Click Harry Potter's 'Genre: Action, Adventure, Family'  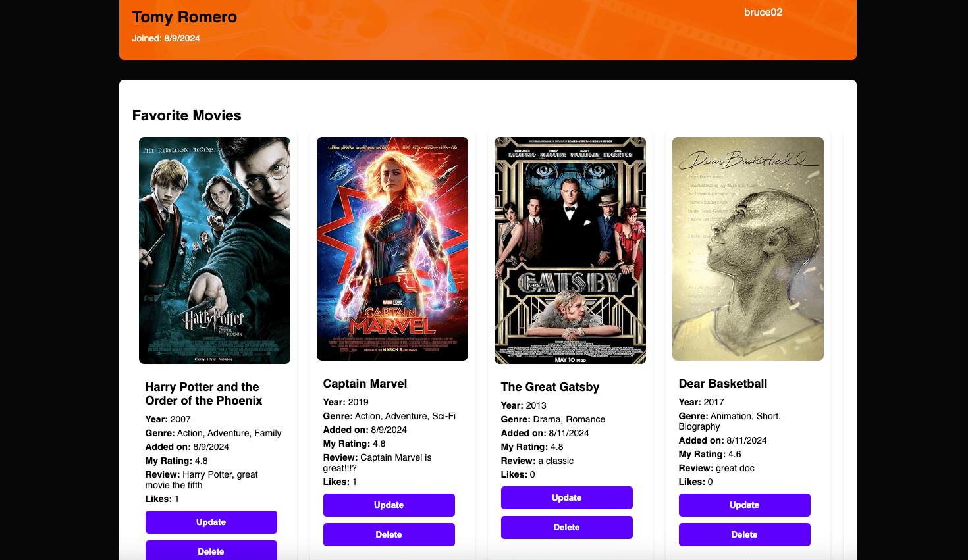click(x=213, y=433)
